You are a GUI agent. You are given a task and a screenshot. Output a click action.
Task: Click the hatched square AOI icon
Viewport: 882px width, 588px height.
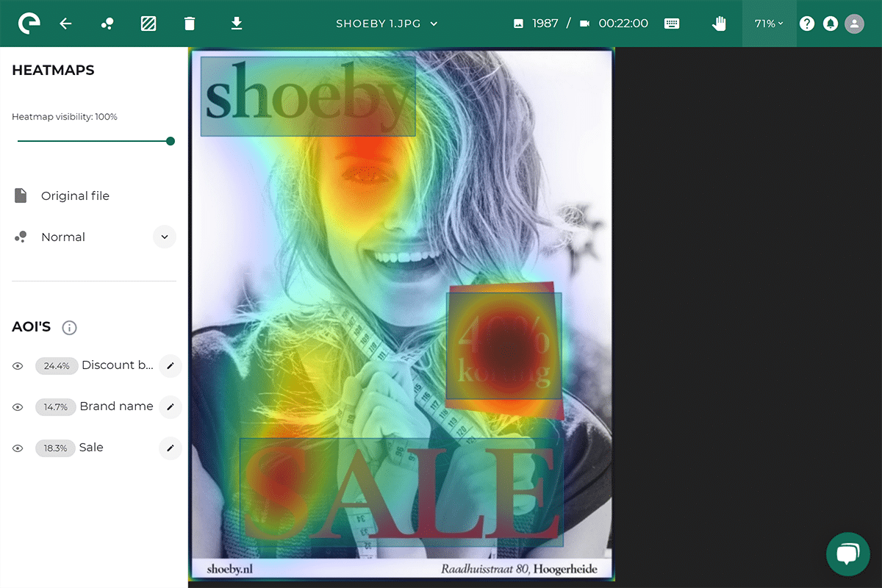(x=148, y=24)
